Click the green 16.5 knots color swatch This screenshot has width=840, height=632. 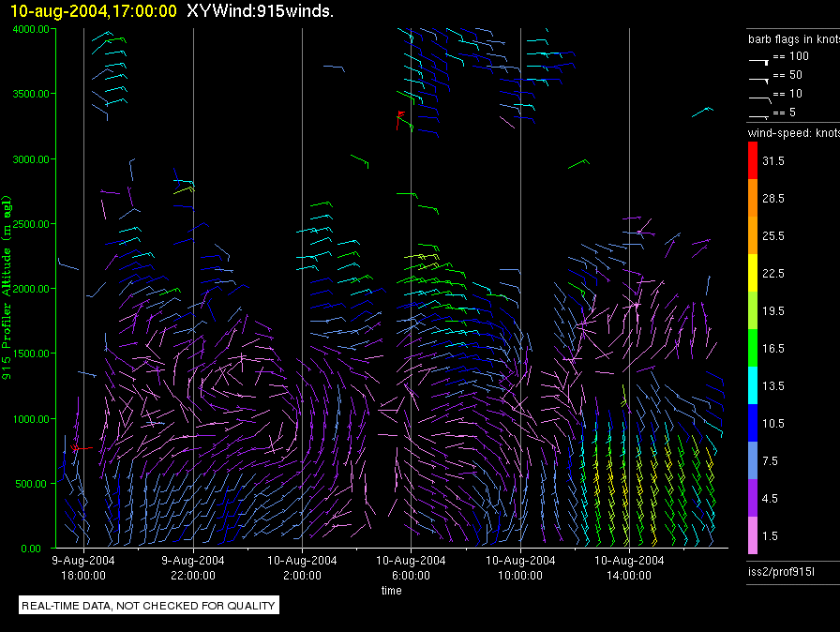(x=754, y=348)
